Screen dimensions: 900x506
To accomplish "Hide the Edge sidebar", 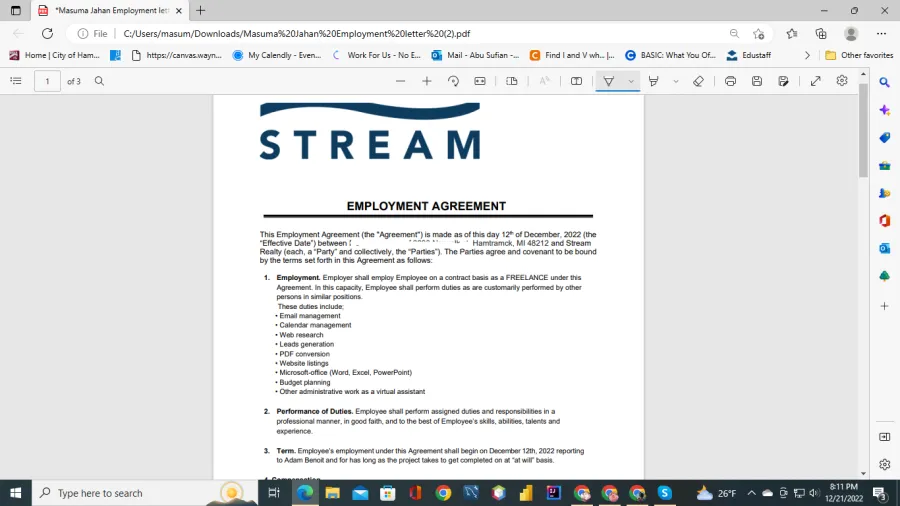I will pos(885,437).
